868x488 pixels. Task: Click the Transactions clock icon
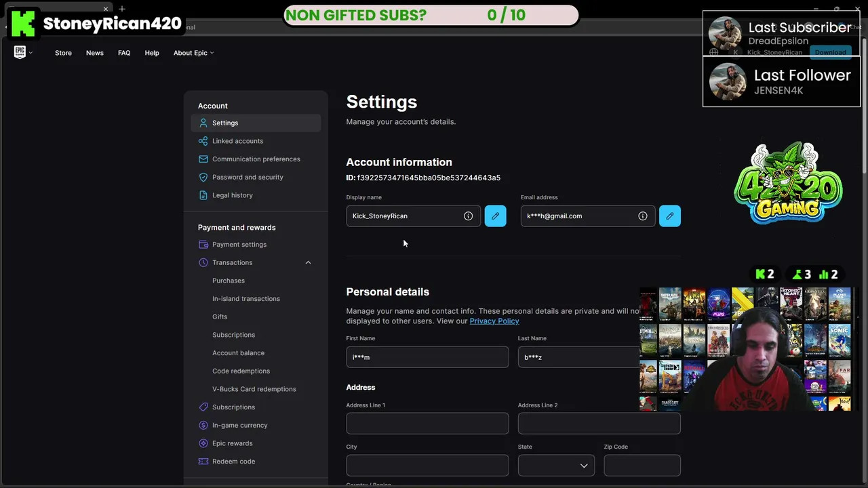[x=203, y=262]
